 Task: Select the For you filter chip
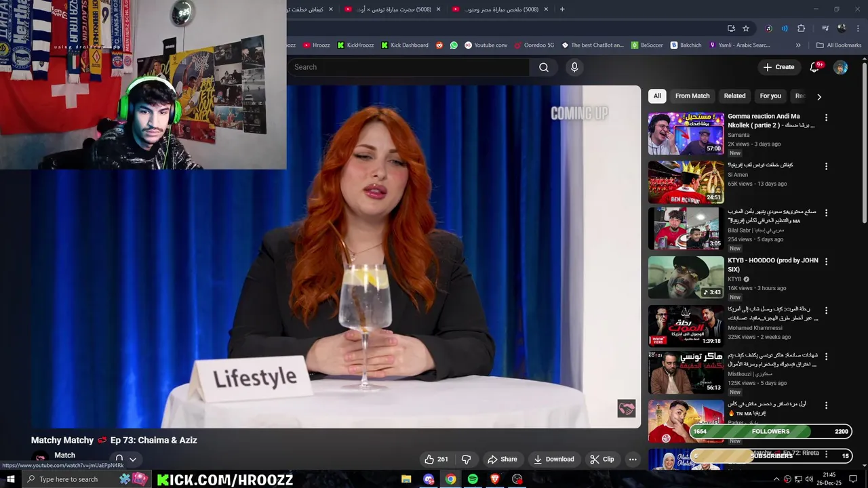coord(770,96)
